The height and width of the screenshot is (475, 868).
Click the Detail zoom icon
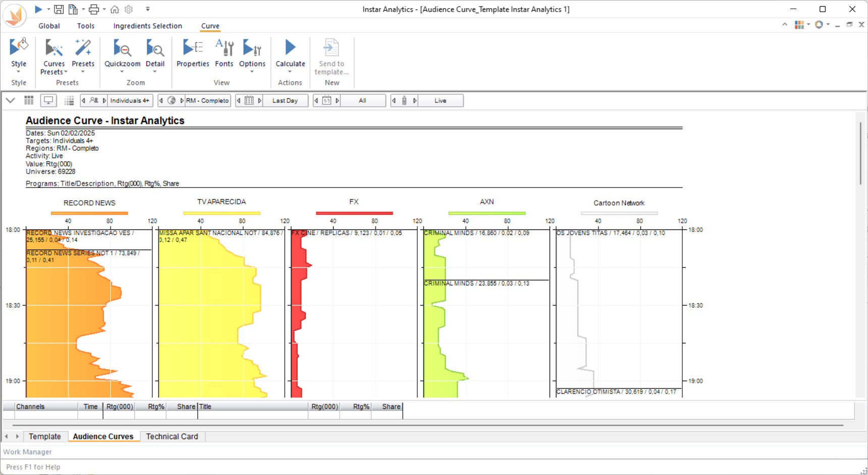pos(155,49)
